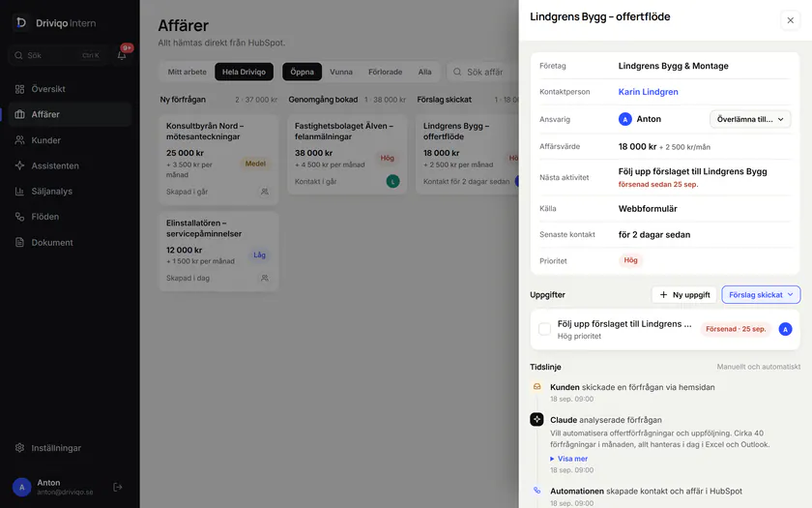Image resolution: width=812 pixels, height=508 pixels.
Task: Select the Alla filter tab
Action: (x=424, y=72)
